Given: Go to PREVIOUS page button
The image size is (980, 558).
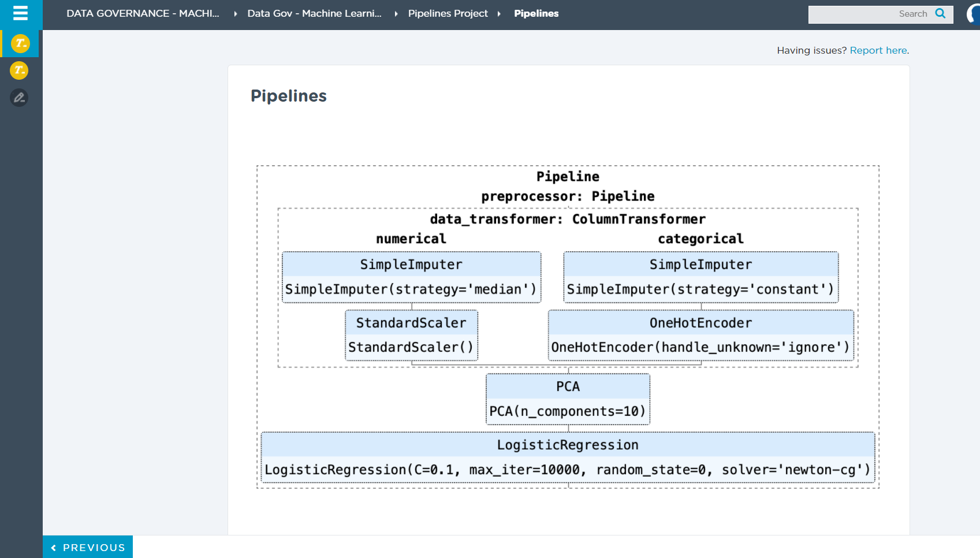Looking at the screenshot, I should tap(88, 547).
